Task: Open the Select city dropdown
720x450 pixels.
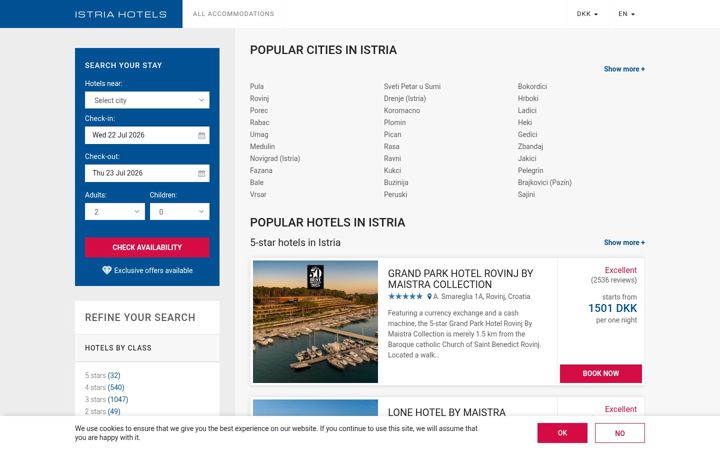Action: click(x=147, y=100)
